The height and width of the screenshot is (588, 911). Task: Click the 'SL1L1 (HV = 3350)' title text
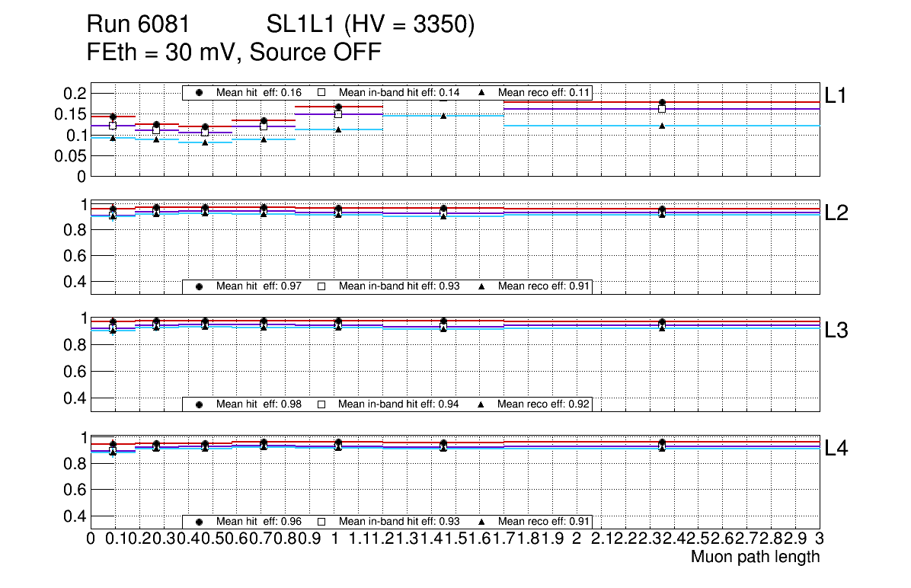pyautogui.click(x=370, y=25)
